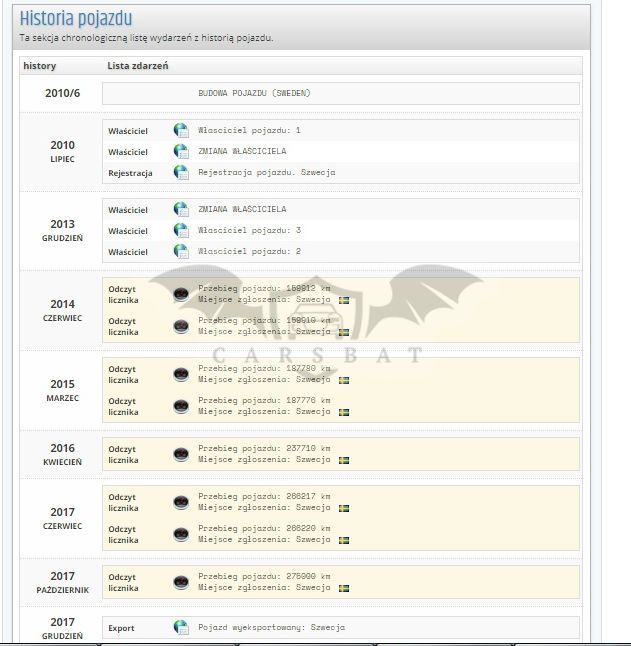
Task: Click odometer icon for 266217 km reading
Action: (x=181, y=502)
